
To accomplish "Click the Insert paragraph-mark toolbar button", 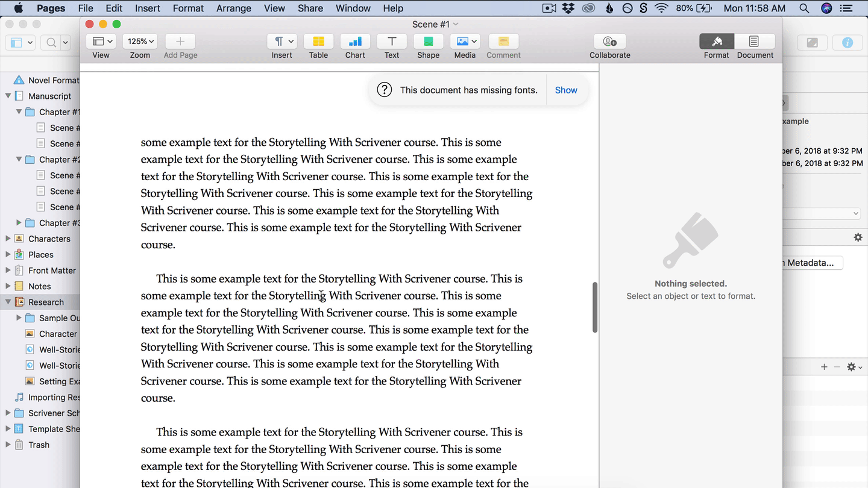I will [281, 42].
